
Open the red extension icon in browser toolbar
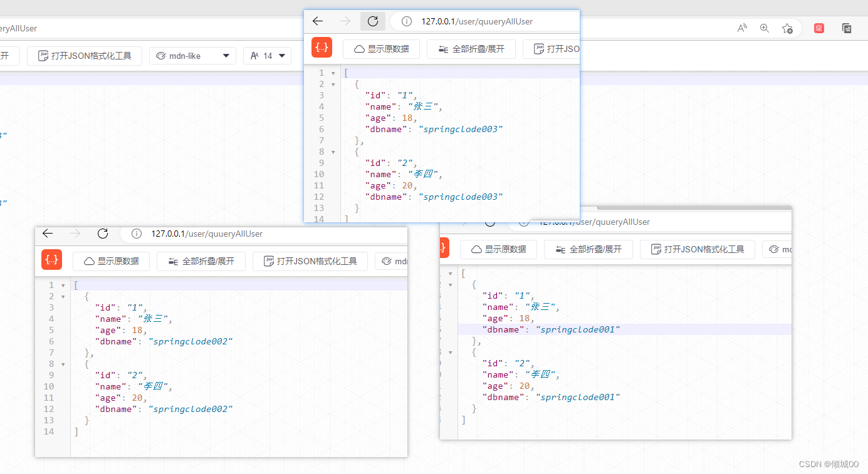819,28
